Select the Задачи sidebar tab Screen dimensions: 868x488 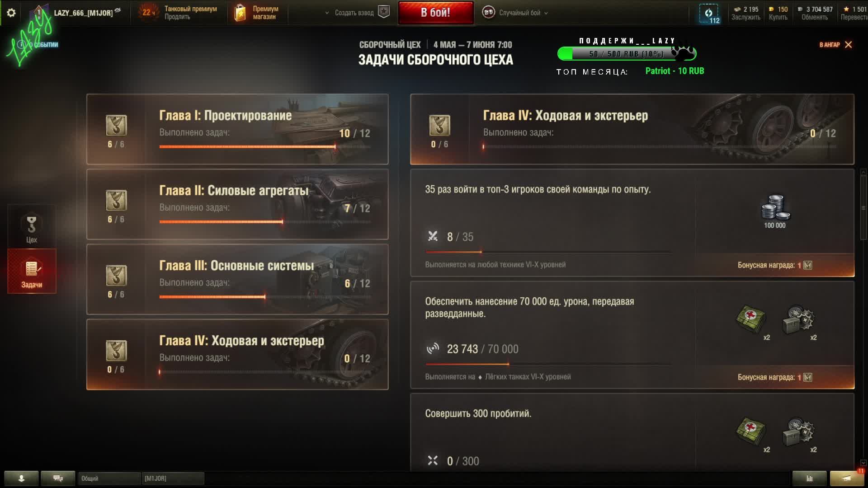click(x=32, y=271)
